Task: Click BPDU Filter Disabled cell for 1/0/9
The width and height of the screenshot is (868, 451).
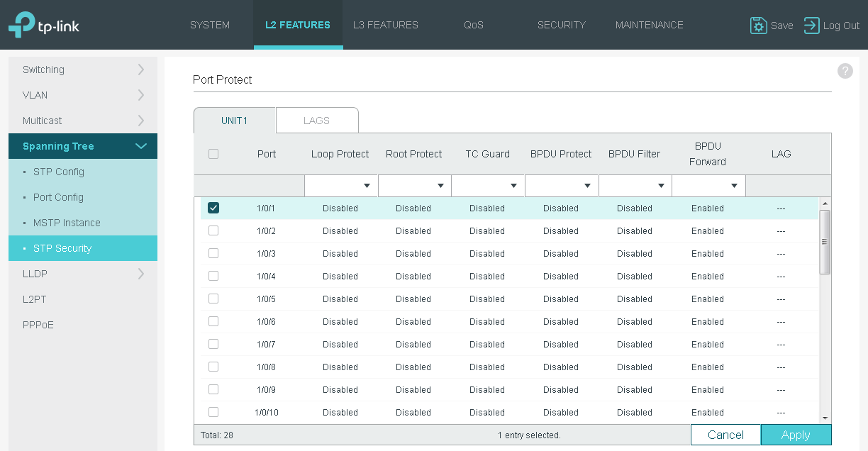Action: 635,390
